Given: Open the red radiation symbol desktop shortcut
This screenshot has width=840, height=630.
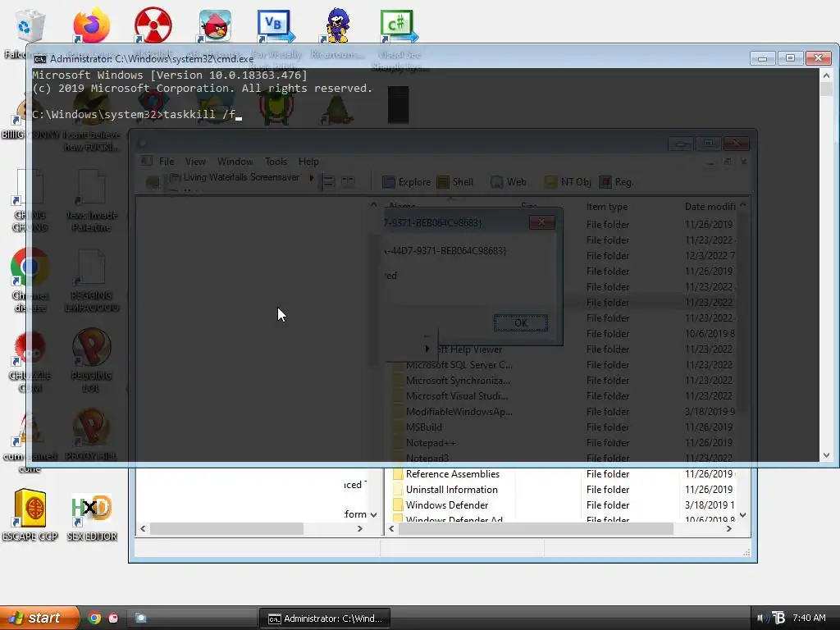Looking at the screenshot, I should tap(153, 25).
